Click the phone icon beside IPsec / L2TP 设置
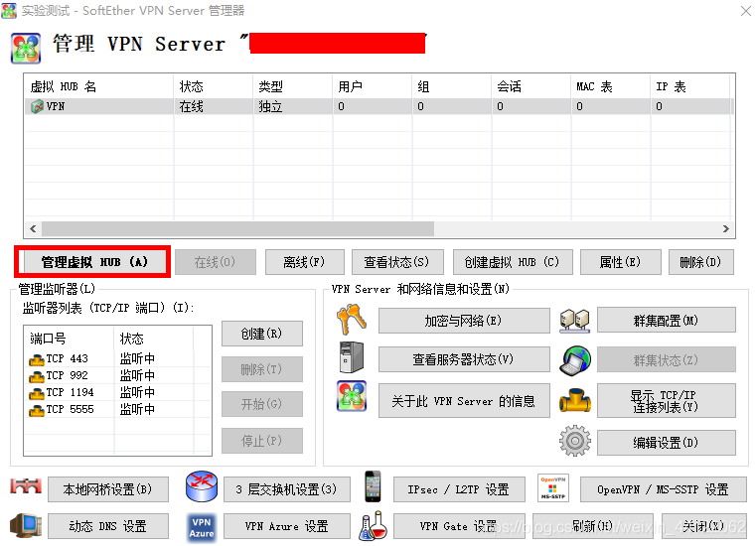 [x=373, y=486]
